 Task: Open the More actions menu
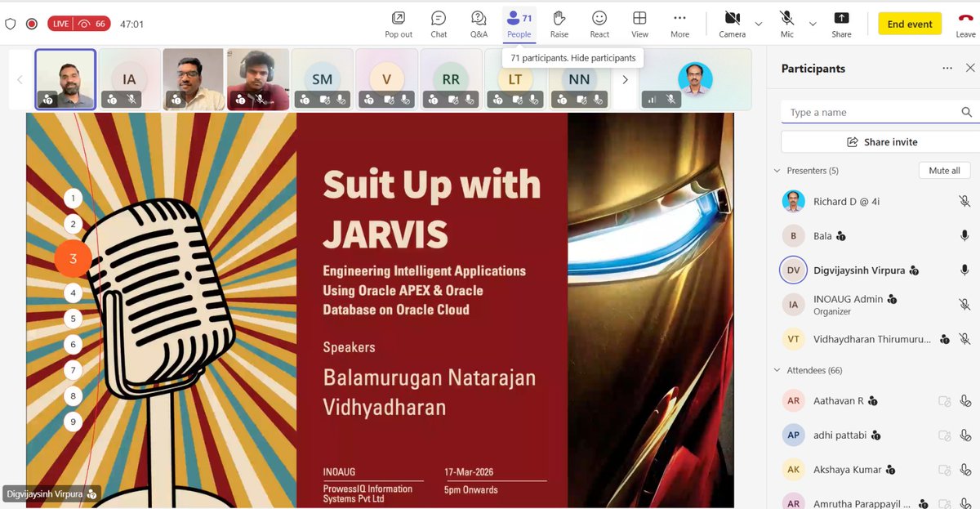point(679,24)
